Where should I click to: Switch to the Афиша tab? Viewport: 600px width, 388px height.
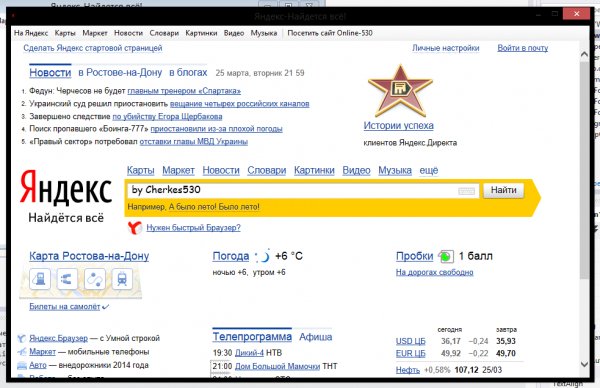click(x=316, y=337)
